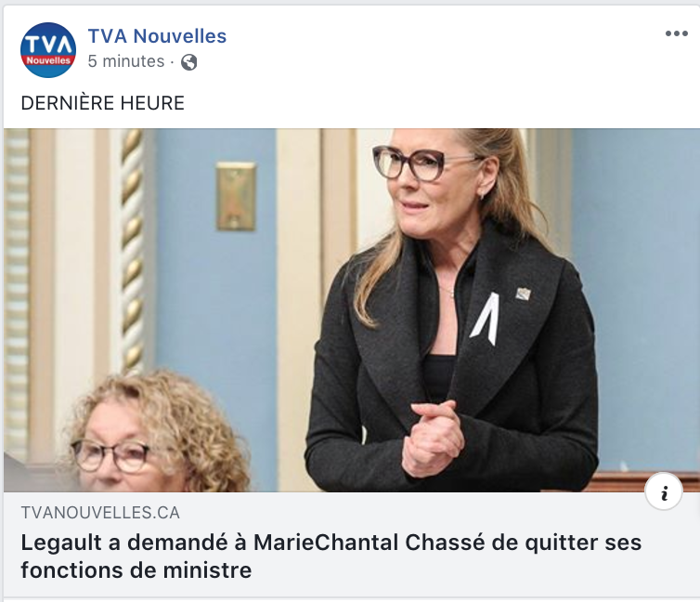Open the TVA Nouvelles round logo avatar
The width and height of the screenshot is (700, 602).
(x=48, y=50)
